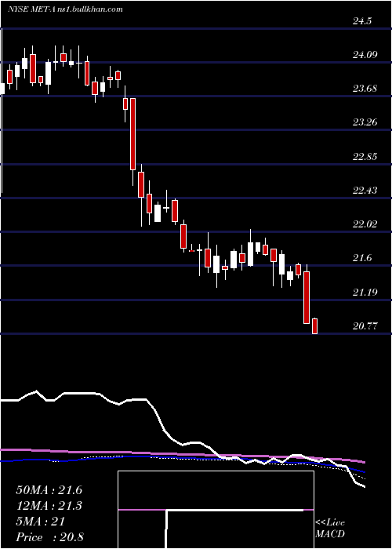This screenshot has height=549, width=392.
Task: Click the <<Live MACD label
Action: [330, 529]
